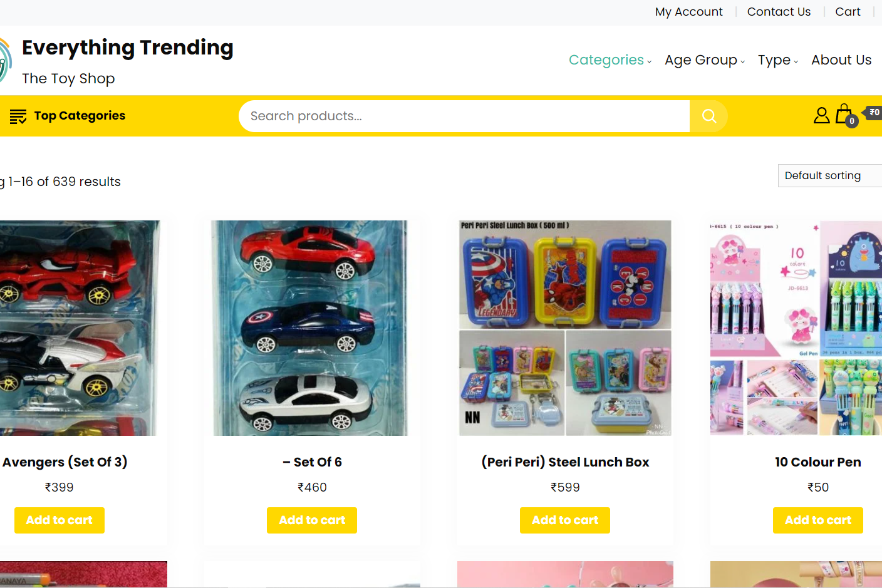
Task: Open the user account icon
Action: pos(821,115)
